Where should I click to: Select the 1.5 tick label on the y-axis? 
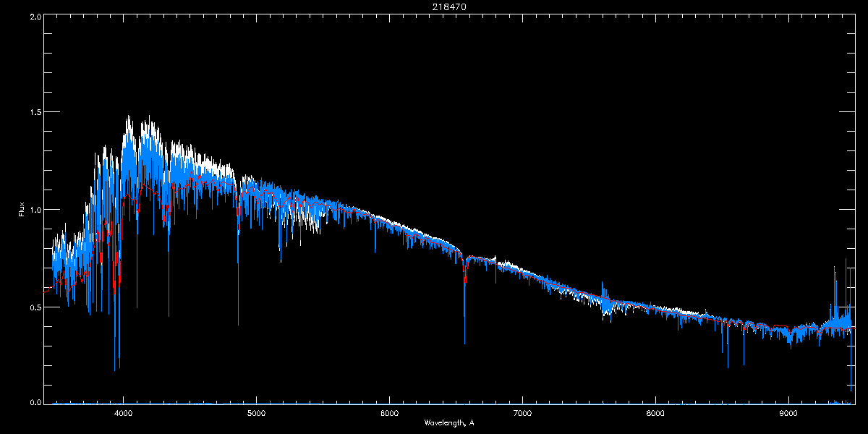pyautogui.click(x=35, y=112)
